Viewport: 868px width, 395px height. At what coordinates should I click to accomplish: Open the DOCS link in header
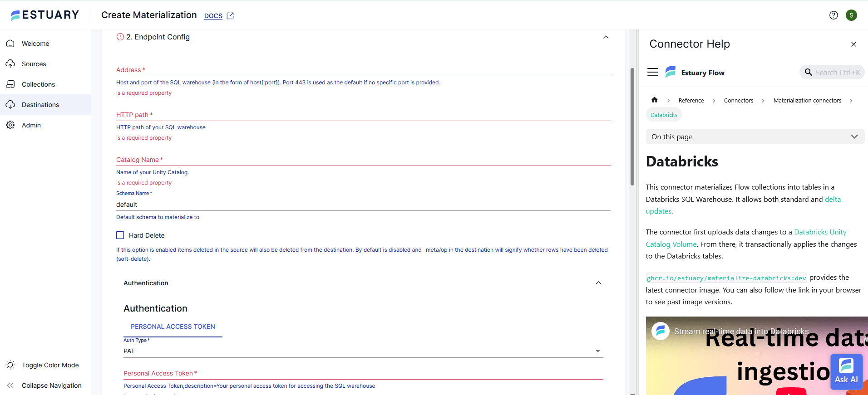tap(213, 15)
